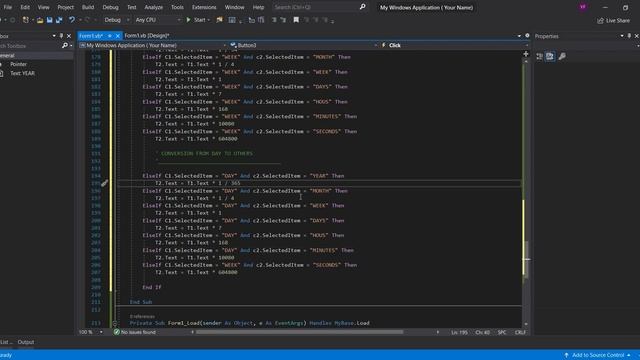640x360 pixels.
Task: Click the vertical scrollbar thumb in editor
Action: point(526,260)
